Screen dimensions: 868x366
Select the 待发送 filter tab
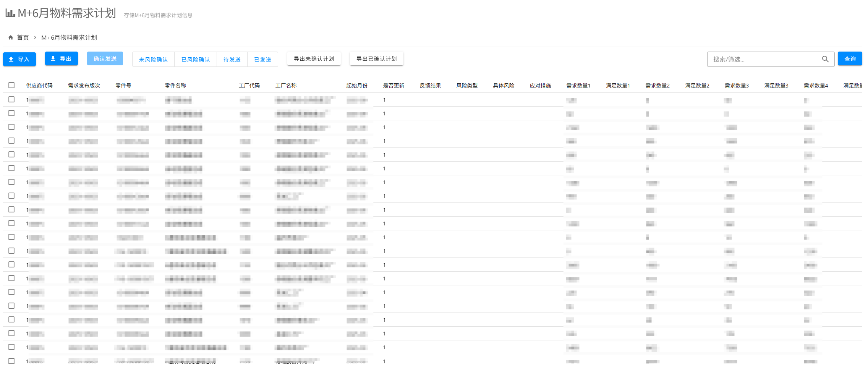point(232,60)
